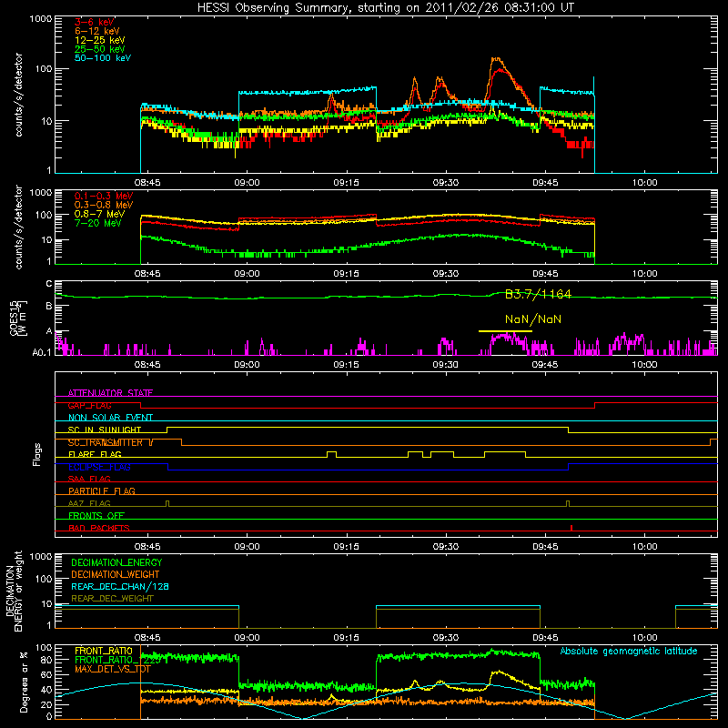The height and width of the screenshot is (728, 728).
Task: Click the C level label on GOES axis
Action: point(49,284)
